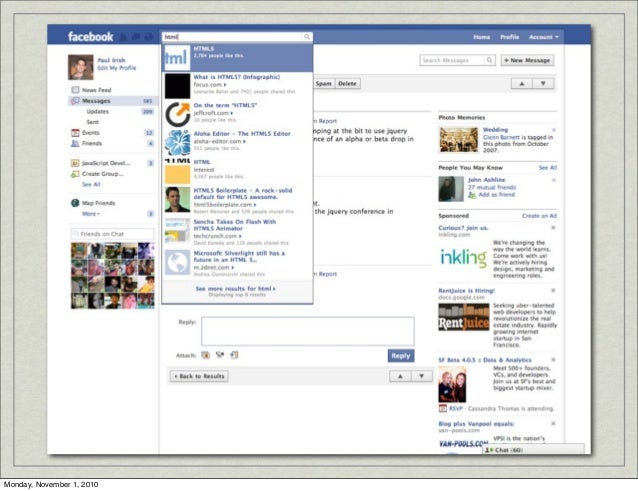Open the Wedding photo thumbnail
The width and height of the screenshot is (638, 491).
pos(459,140)
